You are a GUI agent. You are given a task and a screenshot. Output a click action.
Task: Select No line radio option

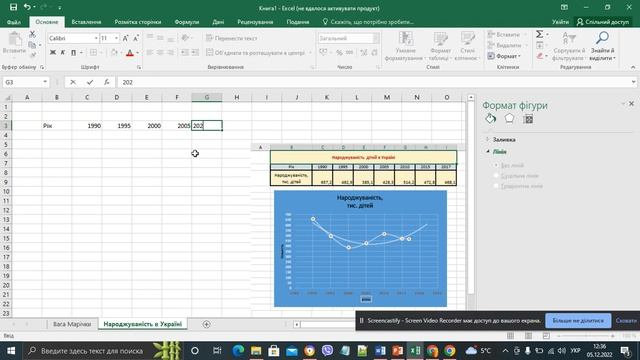pos(496,165)
